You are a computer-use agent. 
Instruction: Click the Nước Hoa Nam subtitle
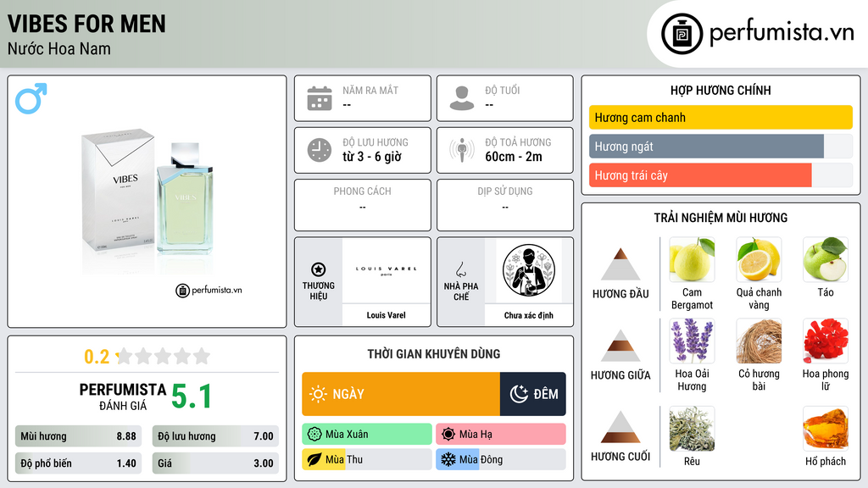pyautogui.click(x=58, y=48)
